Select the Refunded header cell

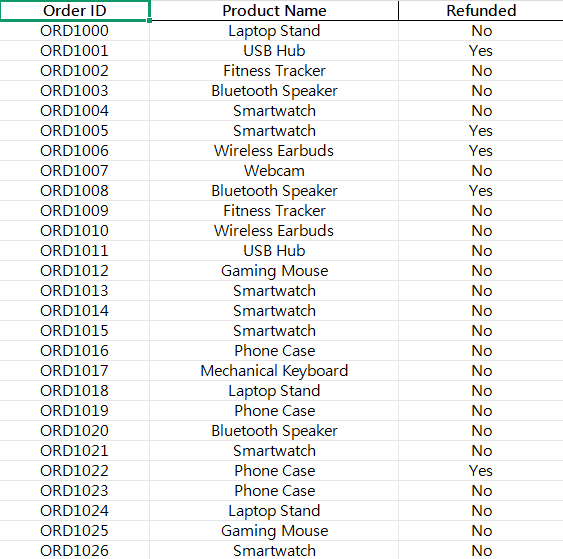[x=481, y=11]
